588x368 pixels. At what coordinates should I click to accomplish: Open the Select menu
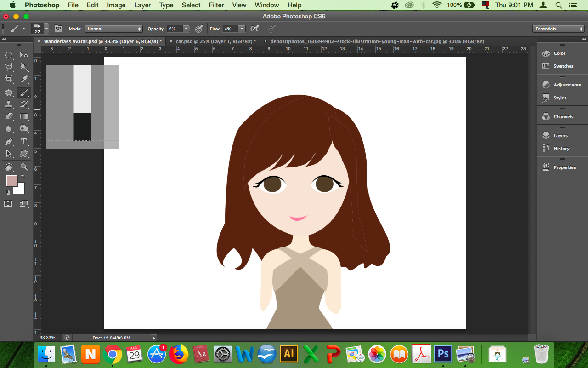(x=191, y=5)
